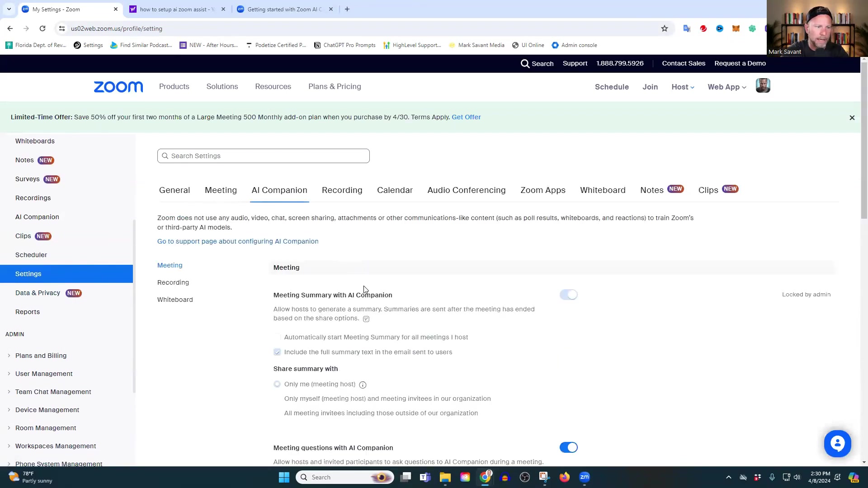Image resolution: width=868 pixels, height=488 pixels.
Task: Check Automatically start Meeting Summary option
Action: (277, 338)
